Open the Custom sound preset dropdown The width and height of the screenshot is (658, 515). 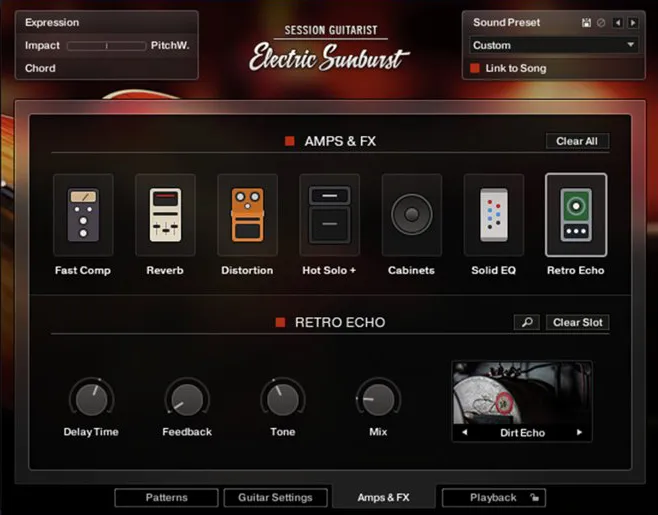(x=554, y=45)
